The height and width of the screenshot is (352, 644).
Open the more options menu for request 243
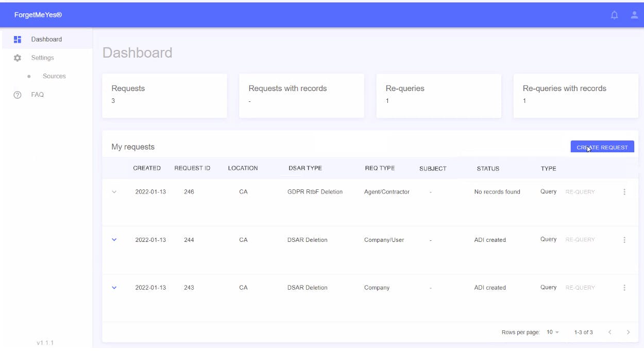(624, 288)
